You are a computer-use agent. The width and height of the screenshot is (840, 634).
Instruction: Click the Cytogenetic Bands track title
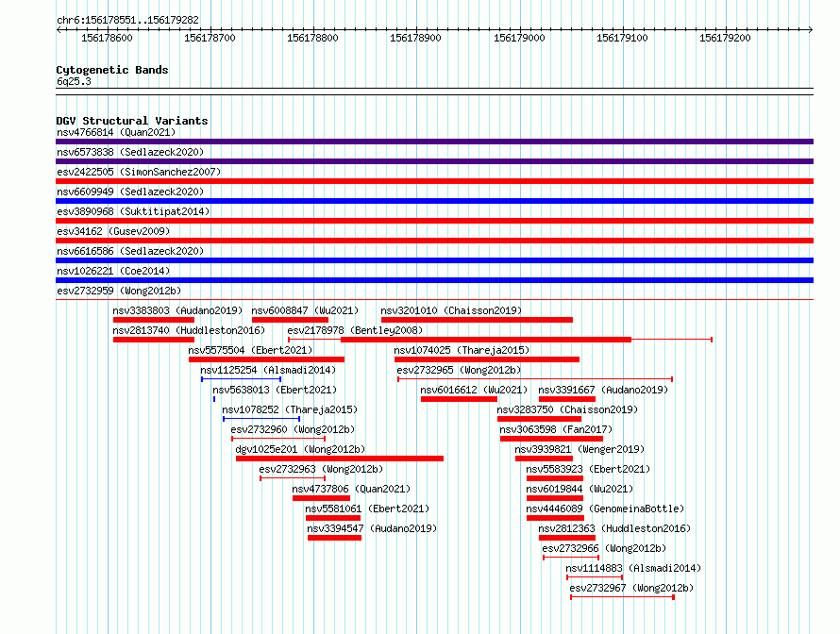[112, 70]
